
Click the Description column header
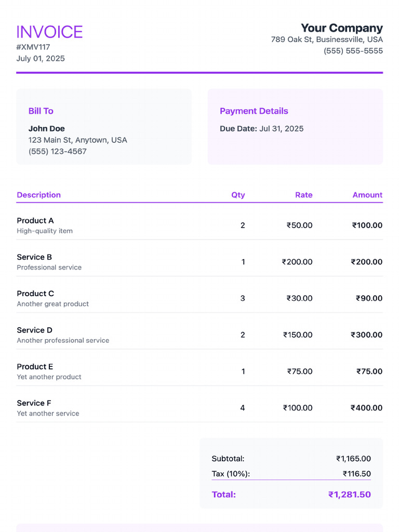point(38,195)
